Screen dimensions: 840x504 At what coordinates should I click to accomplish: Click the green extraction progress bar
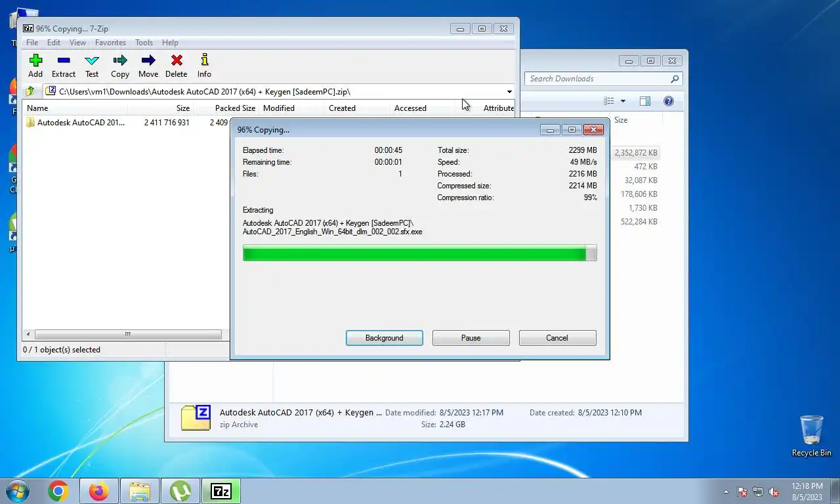coord(419,253)
